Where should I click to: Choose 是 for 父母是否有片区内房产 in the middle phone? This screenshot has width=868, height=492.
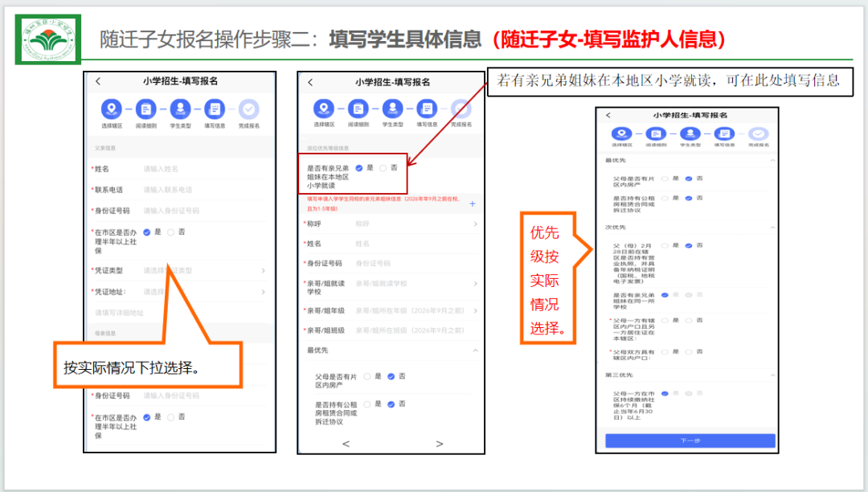pos(367,376)
